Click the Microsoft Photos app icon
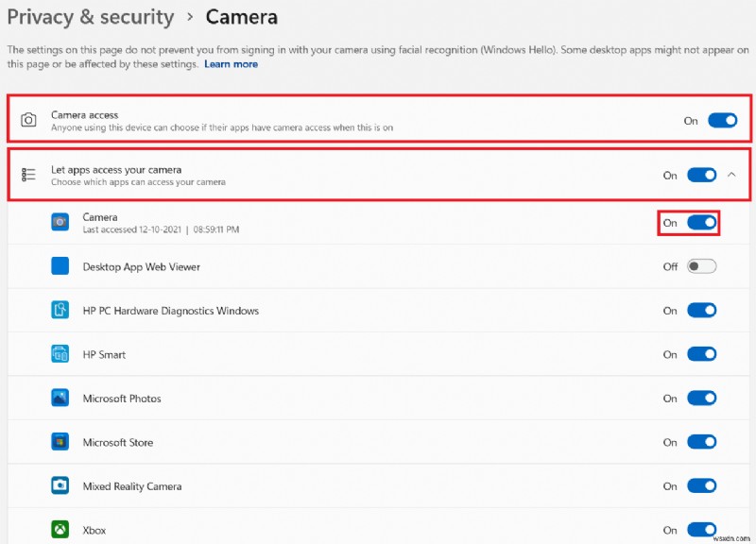This screenshot has height=544, width=756. 59,398
